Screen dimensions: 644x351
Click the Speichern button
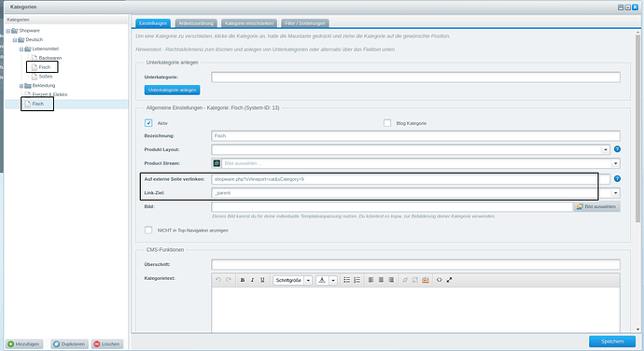pyautogui.click(x=612, y=341)
